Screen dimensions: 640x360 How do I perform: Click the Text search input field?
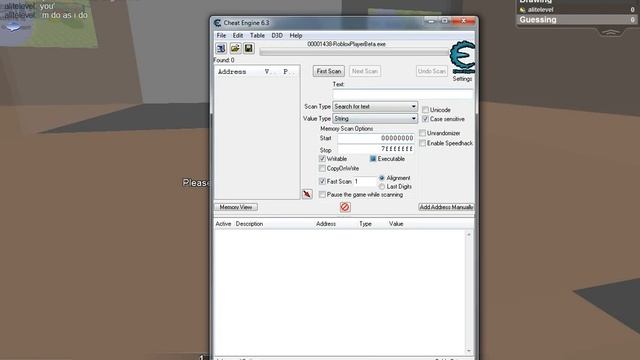pos(402,94)
